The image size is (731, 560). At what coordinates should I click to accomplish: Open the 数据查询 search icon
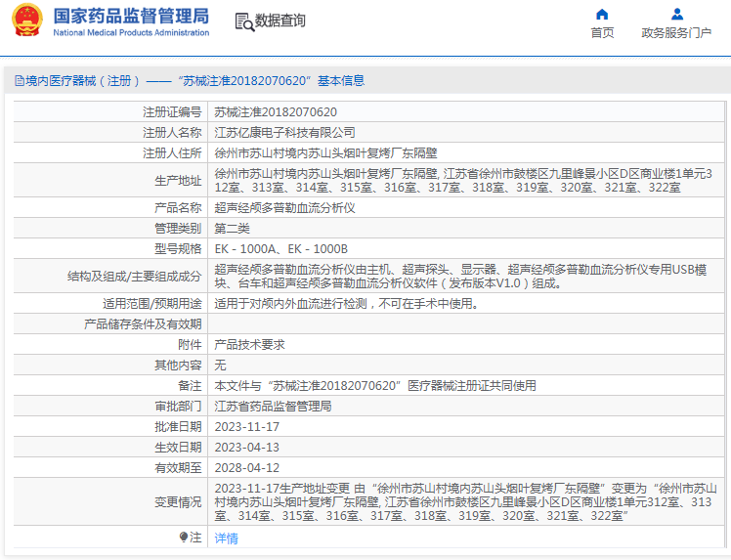244,22
